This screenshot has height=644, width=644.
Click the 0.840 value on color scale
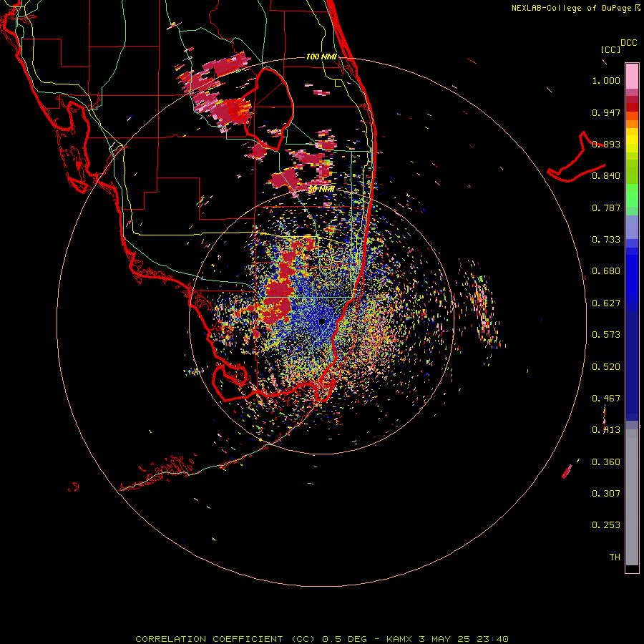coord(606,176)
